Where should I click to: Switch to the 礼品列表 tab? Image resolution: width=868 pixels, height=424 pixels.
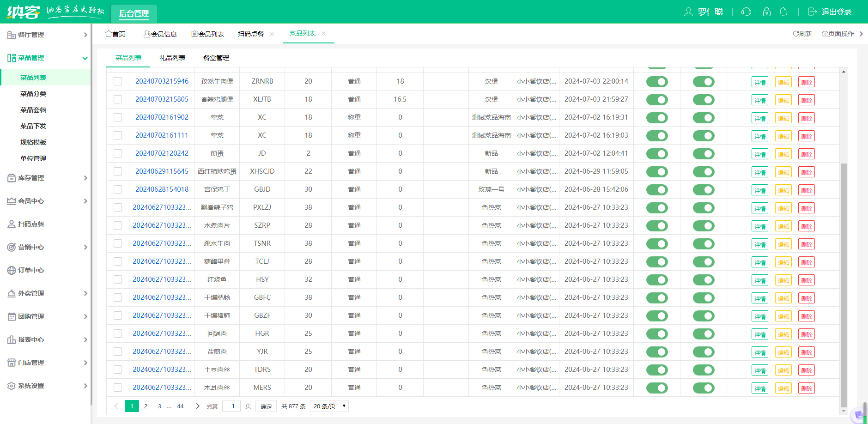coord(172,58)
